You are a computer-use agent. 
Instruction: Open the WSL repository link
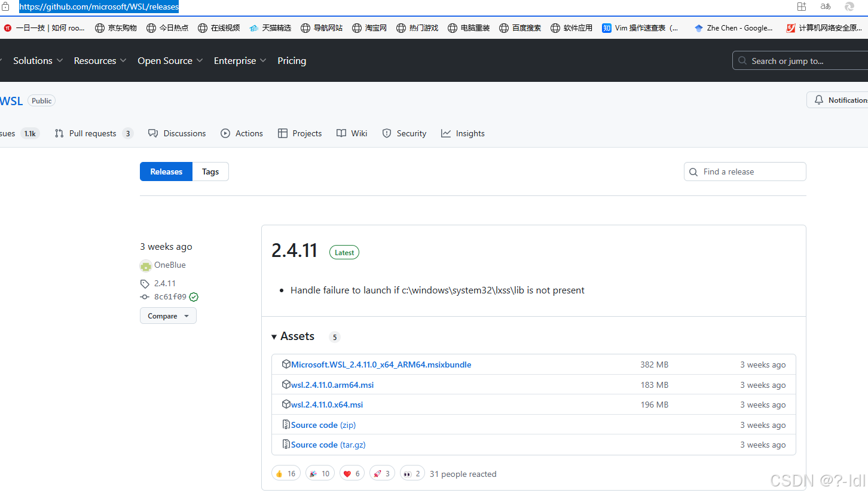point(11,101)
